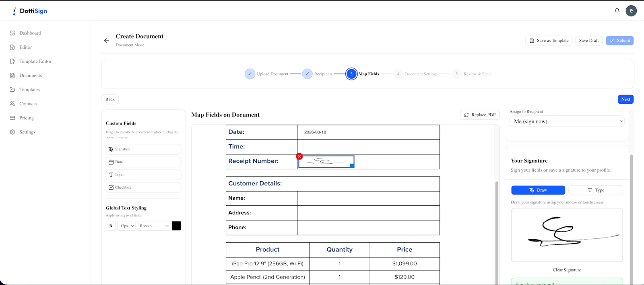Pick the Checkbox custom field
This screenshot has height=285, width=644.
pyautogui.click(x=143, y=187)
